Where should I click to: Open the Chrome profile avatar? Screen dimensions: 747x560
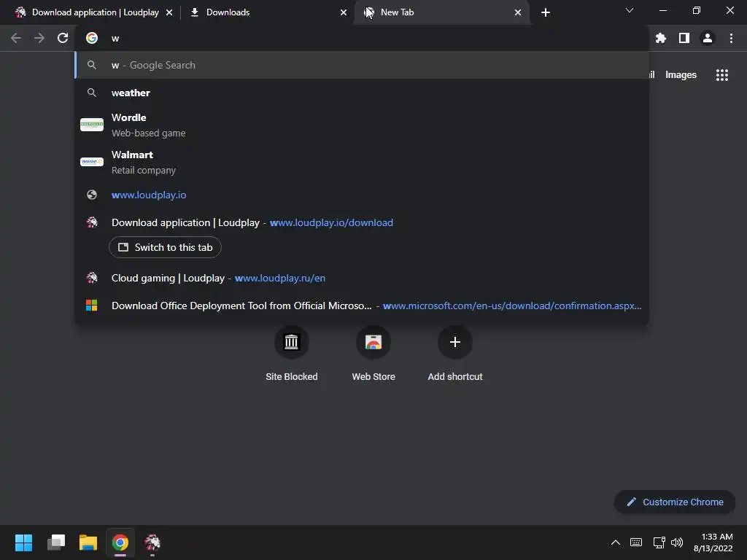click(708, 38)
